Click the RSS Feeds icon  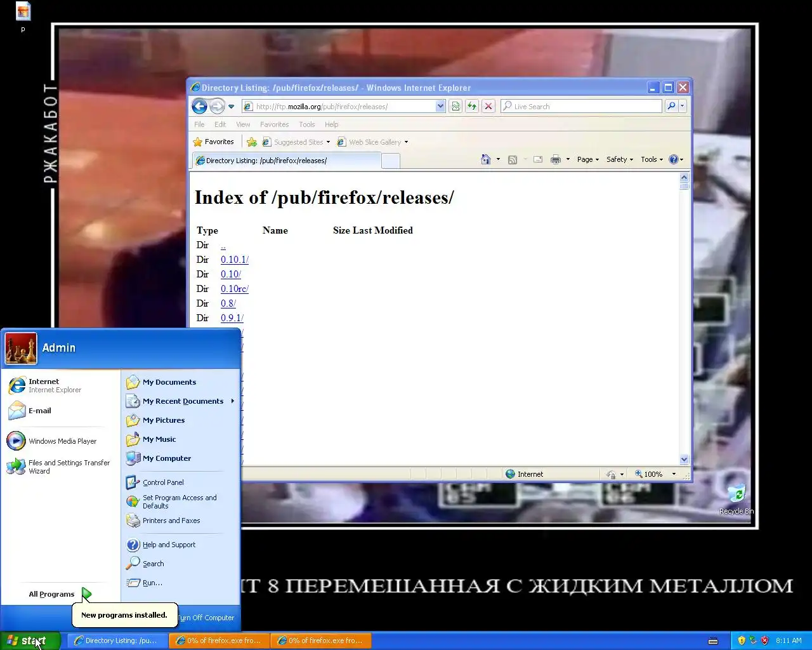(513, 159)
